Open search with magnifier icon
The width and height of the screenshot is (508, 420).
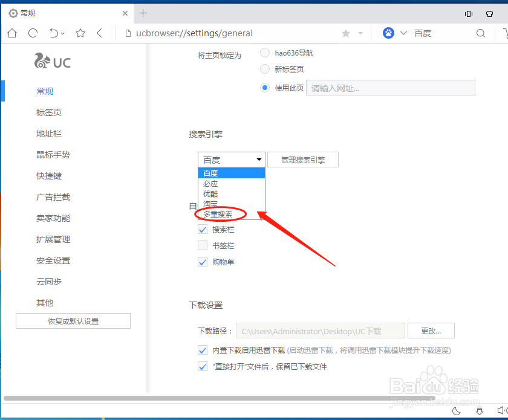[x=480, y=33]
